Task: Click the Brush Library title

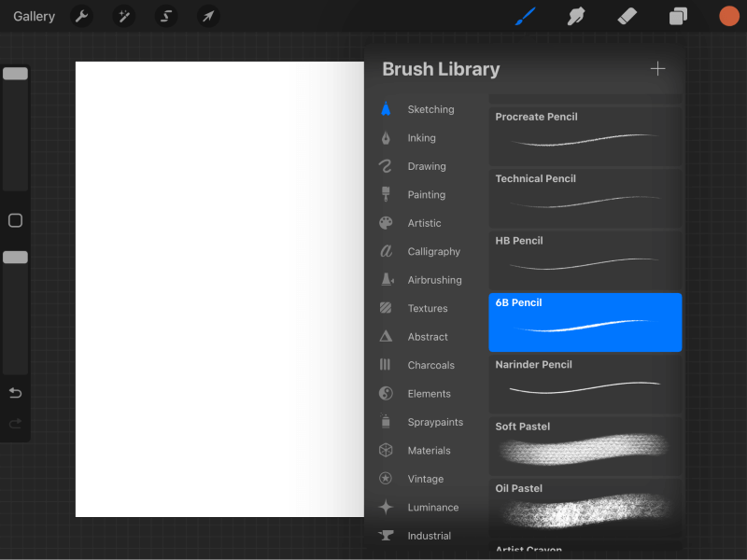Action: pyautogui.click(x=441, y=69)
